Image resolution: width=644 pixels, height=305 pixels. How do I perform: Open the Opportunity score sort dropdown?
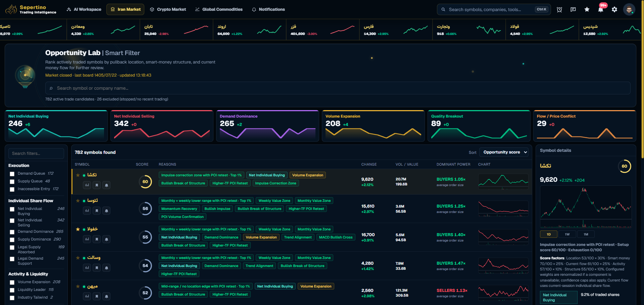coord(504,152)
